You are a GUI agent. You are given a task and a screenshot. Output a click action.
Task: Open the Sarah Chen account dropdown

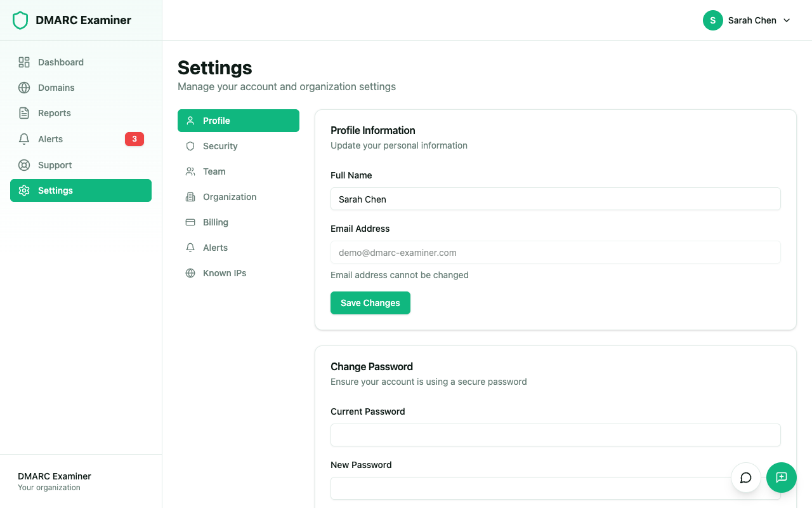747,20
